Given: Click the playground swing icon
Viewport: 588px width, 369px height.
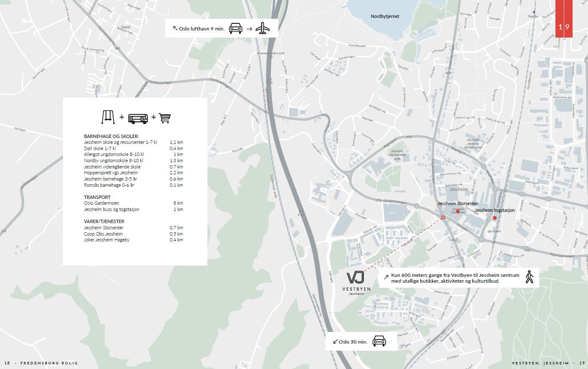Looking at the screenshot, I should pyautogui.click(x=108, y=117).
